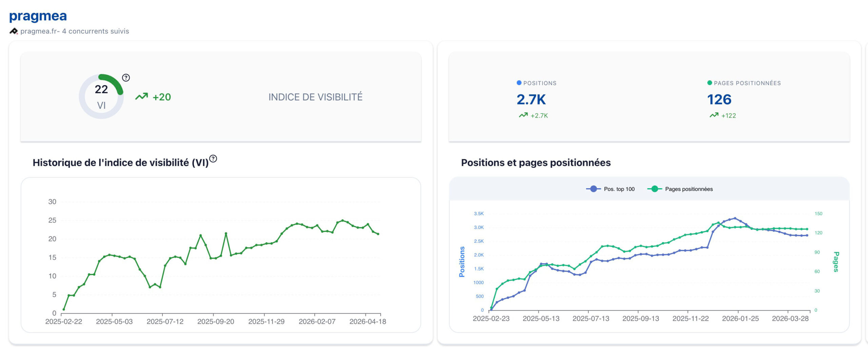
Task: Click the 2.7K positions value
Action: [531, 99]
